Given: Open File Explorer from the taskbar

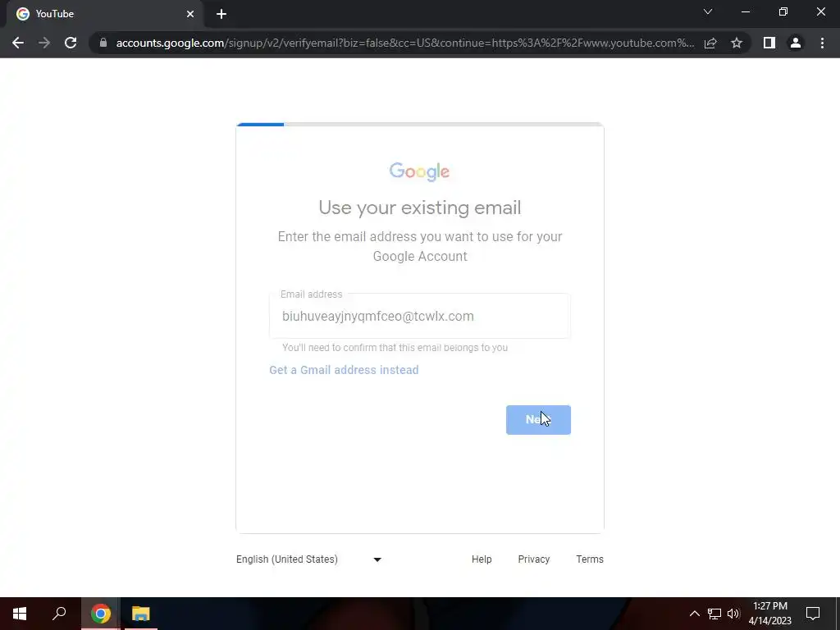Looking at the screenshot, I should (x=141, y=614).
